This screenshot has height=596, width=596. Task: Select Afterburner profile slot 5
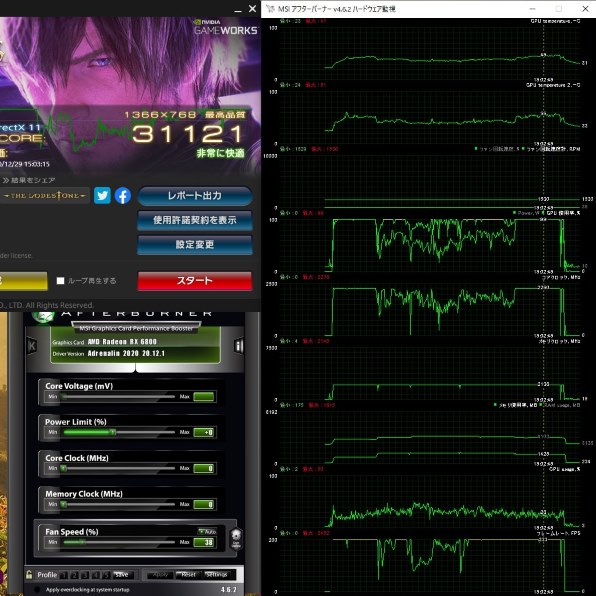pyautogui.click(x=107, y=575)
